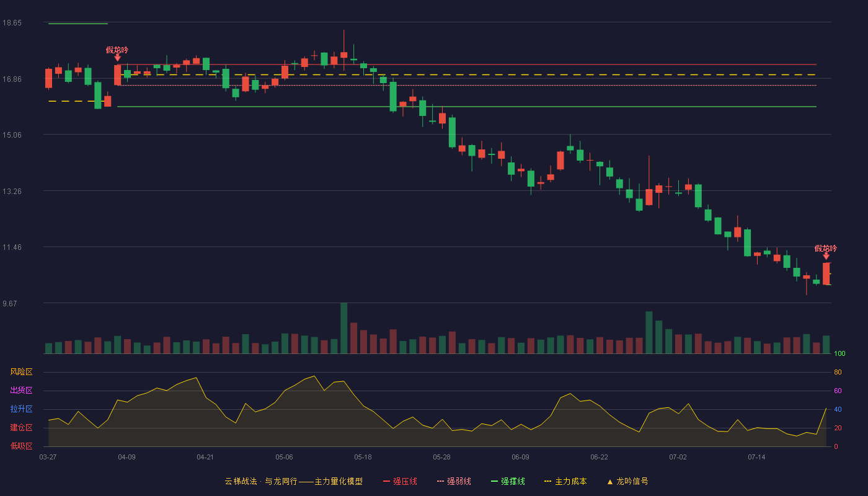Click the 05-18 date label
This screenshot has height=496, width=868.
pyautogui.click(x=363, y=457)
